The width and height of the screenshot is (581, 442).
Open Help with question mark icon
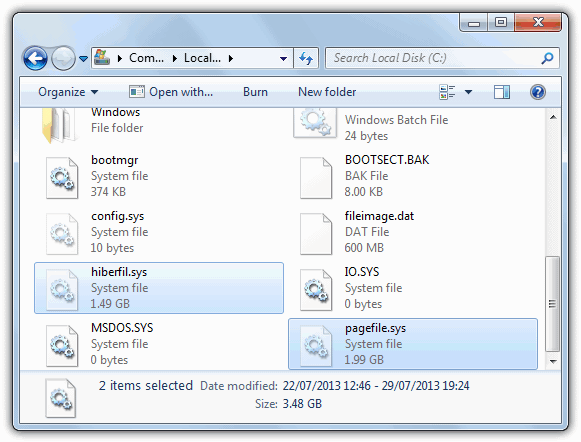[538, 92]
